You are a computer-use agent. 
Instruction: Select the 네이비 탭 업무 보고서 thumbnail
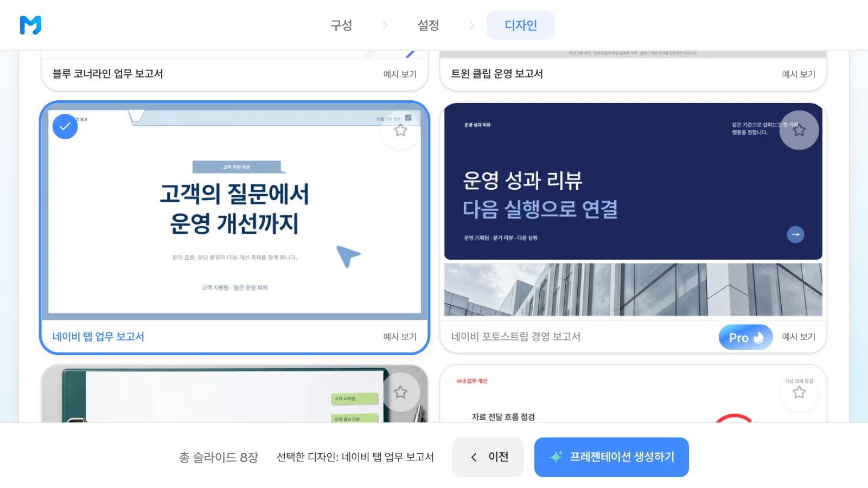[x=234, y=211]
